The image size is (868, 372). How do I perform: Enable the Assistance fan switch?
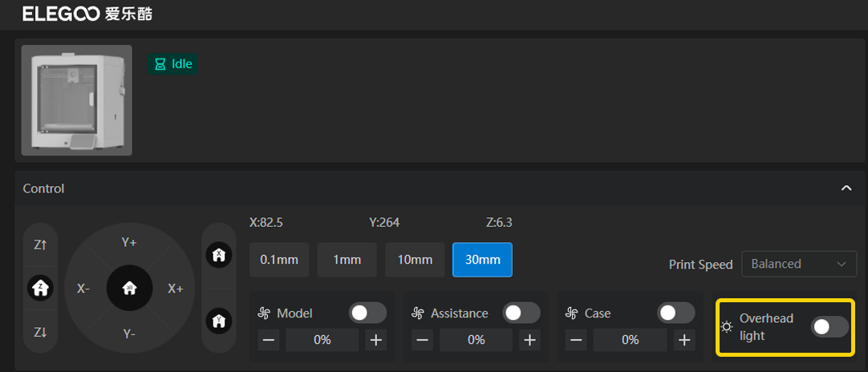(521, 313)
